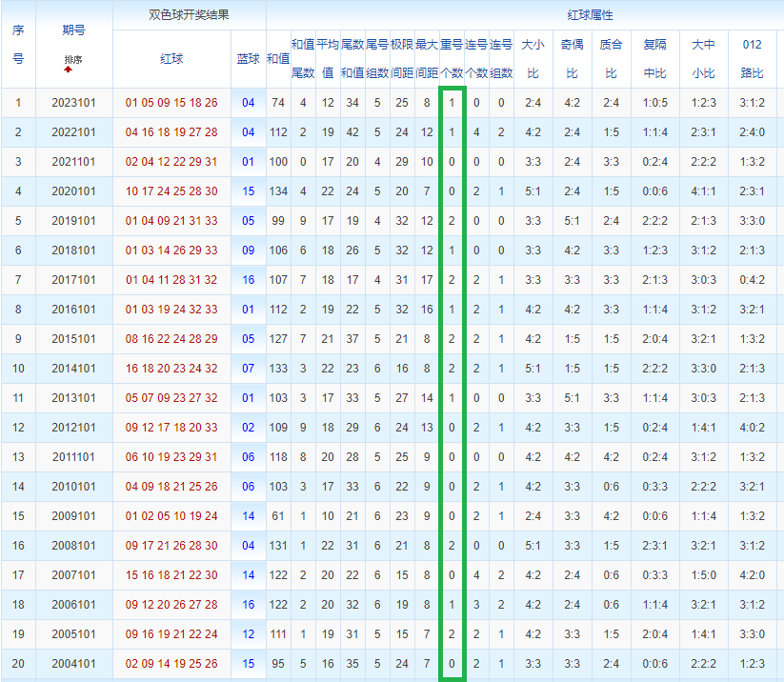Select the 蓝球 column header
Image resolution: width=784 pixels, height=682 pixels.
(248, 59)
